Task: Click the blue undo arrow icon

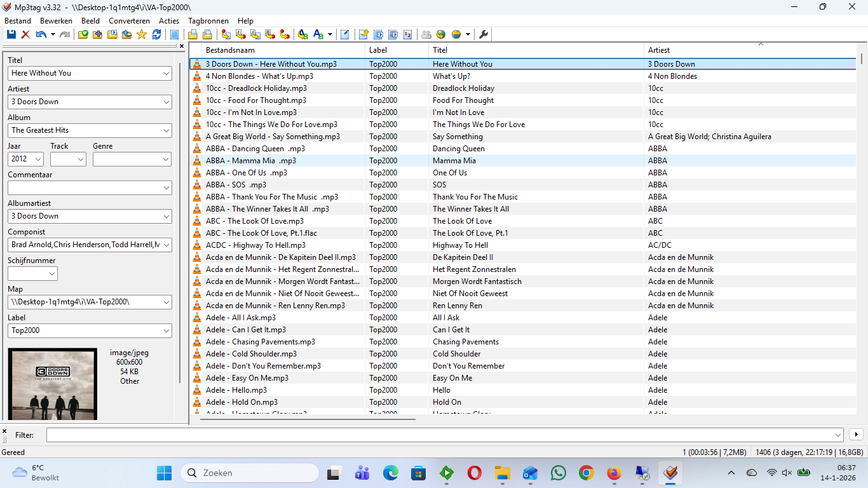Action: point(41,34)
